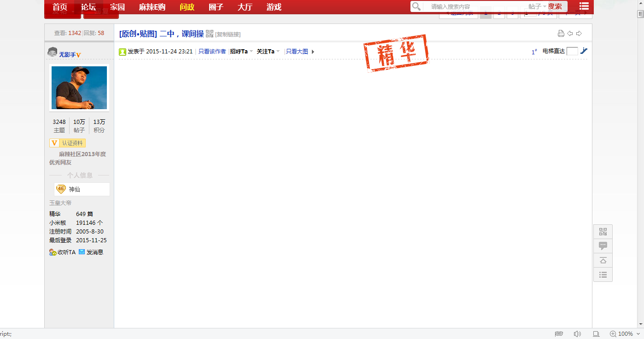This screenshot has height=339, width=644.
Task: Click the back-to-top arrow in side panel
Action: (x=603, y=261)
